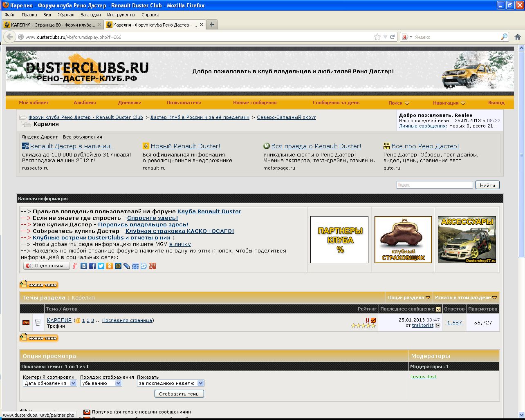Viewport: 525px width, 420px height.
Task: Click the Клубный страховщик banner
Action: click(403, 239)
